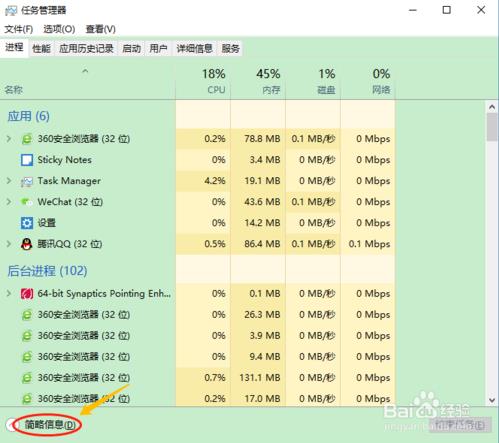Sort by the CPU column header
The height and width of the screenshot is (443, 499).
(203, 81)
